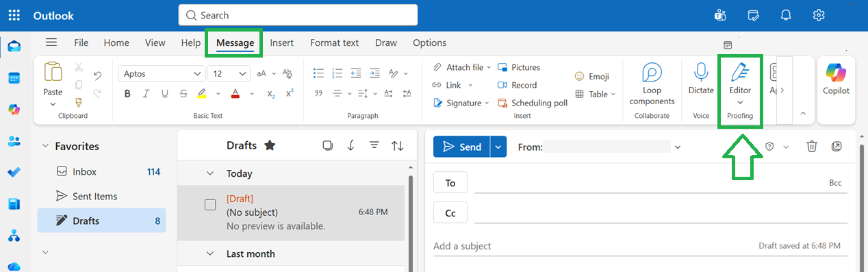Clear formatting with the eraser icon
The image size is (868, 272).
(288, 73)
